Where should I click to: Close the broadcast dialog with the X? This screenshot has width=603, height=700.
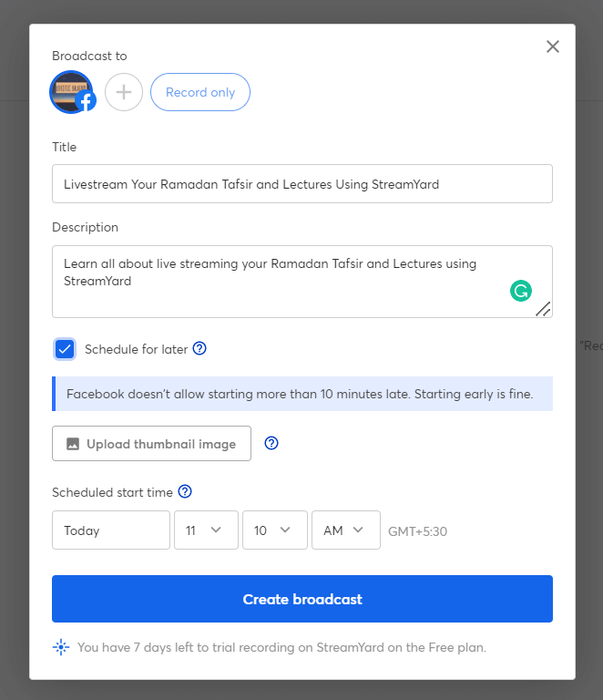coord(553,46)
